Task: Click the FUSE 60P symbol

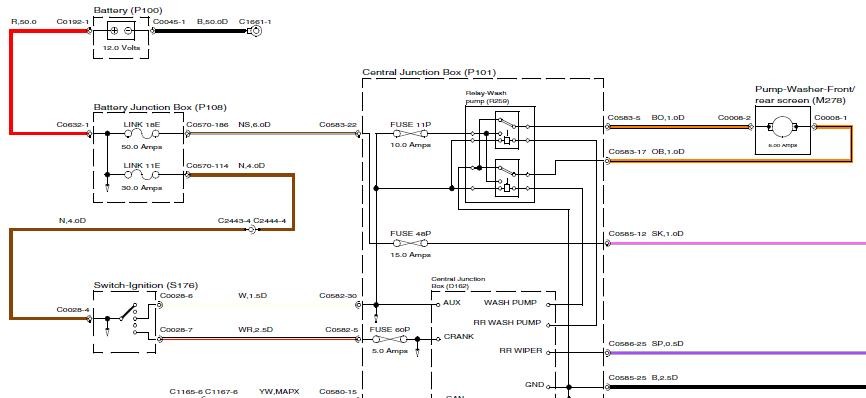Action: click(389, 339)
